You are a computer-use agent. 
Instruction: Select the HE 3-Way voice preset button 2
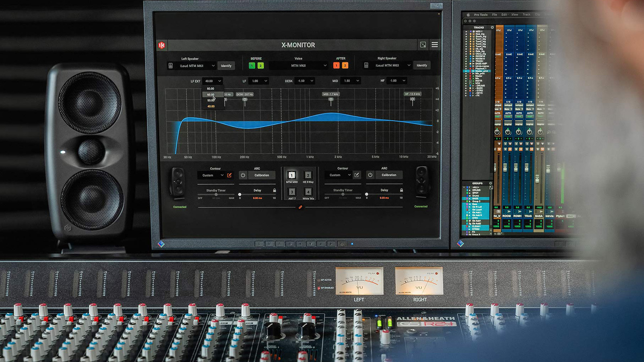(308, 175)
